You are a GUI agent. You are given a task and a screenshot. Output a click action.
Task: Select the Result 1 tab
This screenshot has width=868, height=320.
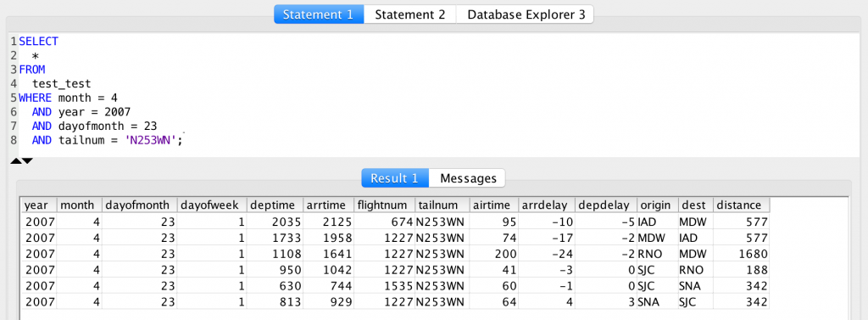[x=395, y=178]
